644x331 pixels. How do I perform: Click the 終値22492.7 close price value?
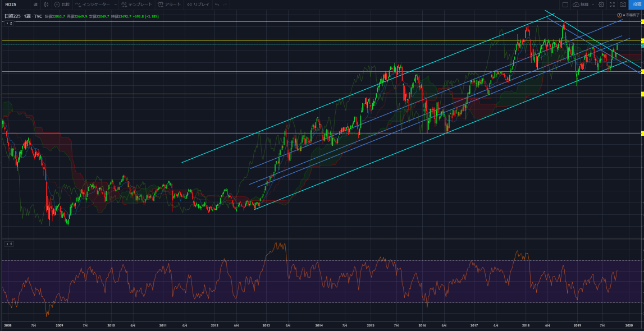click(x=122, y=16)
